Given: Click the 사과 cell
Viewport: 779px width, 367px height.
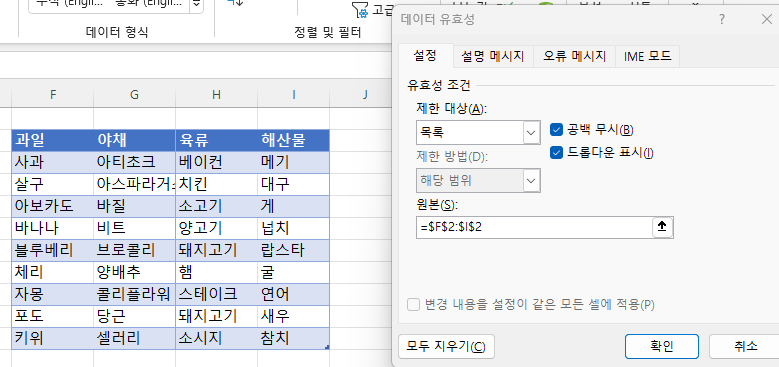Looking at the screenshot, I should pos(53,162).
